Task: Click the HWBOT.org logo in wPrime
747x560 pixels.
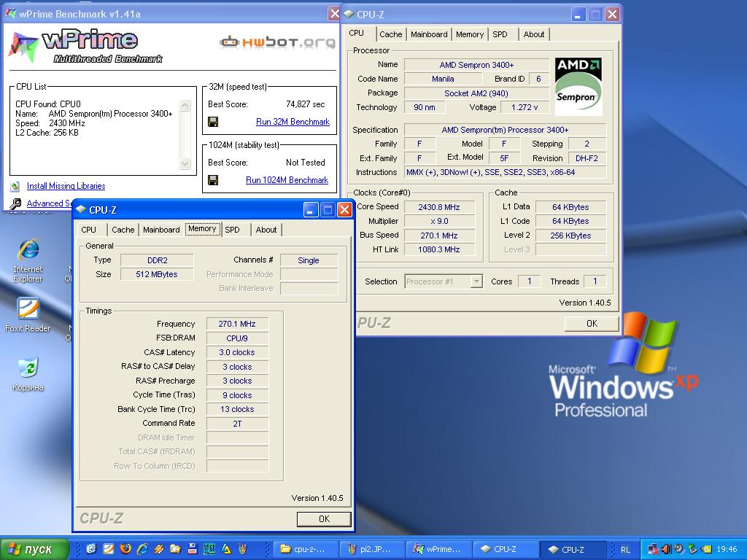Action: 277,42
